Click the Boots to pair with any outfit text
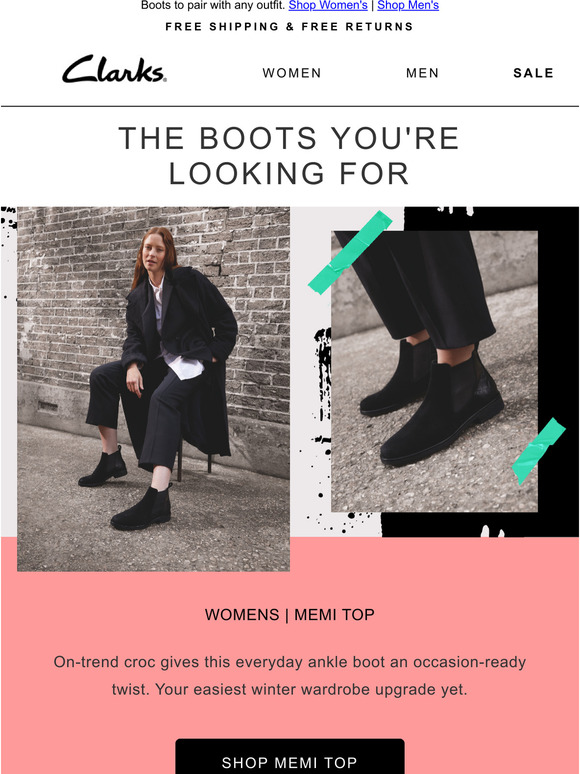The height and width of the screenshot is (774, 580). (x=213, y=6)
